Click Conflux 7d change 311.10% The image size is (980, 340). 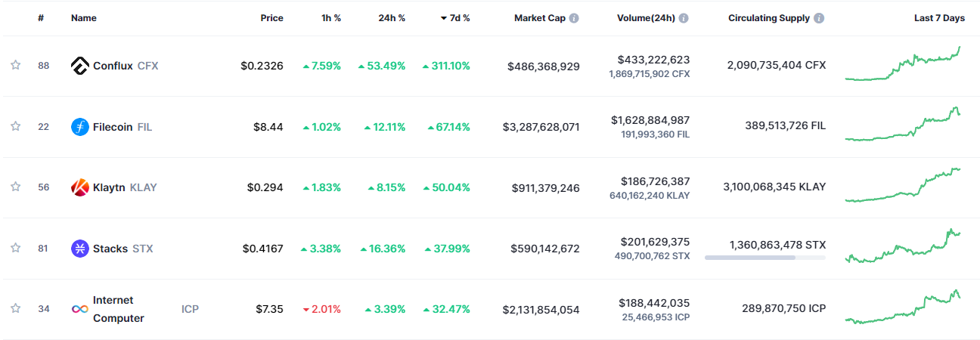[x=446, y=66]
